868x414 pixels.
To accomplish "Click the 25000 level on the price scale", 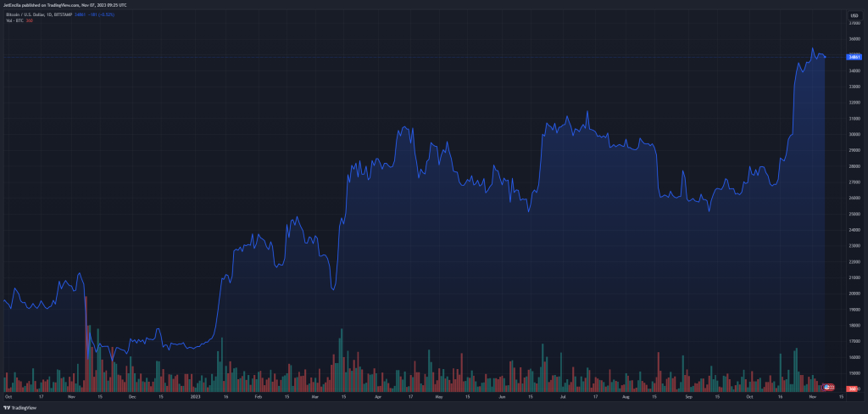I will (854, 214).
